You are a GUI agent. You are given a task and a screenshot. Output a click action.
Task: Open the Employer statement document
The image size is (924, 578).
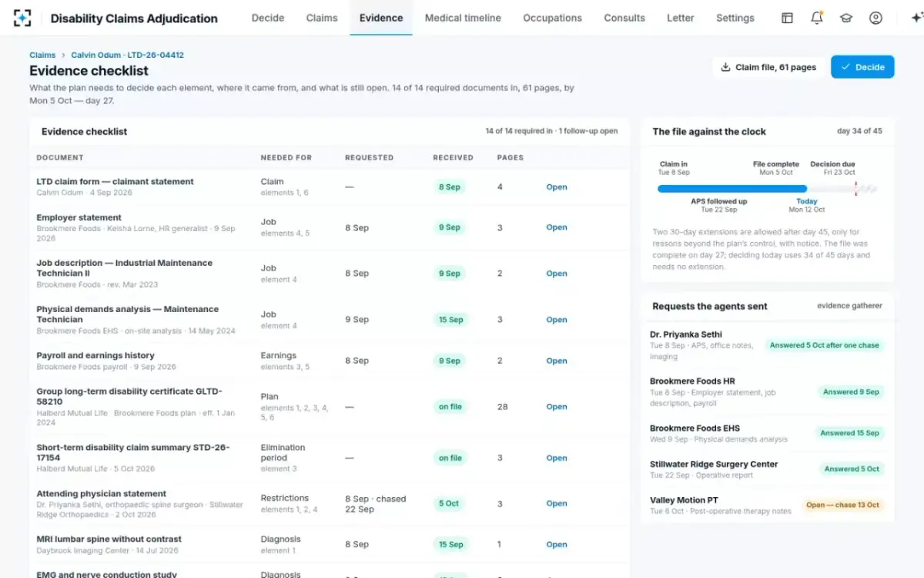[557, 227]
